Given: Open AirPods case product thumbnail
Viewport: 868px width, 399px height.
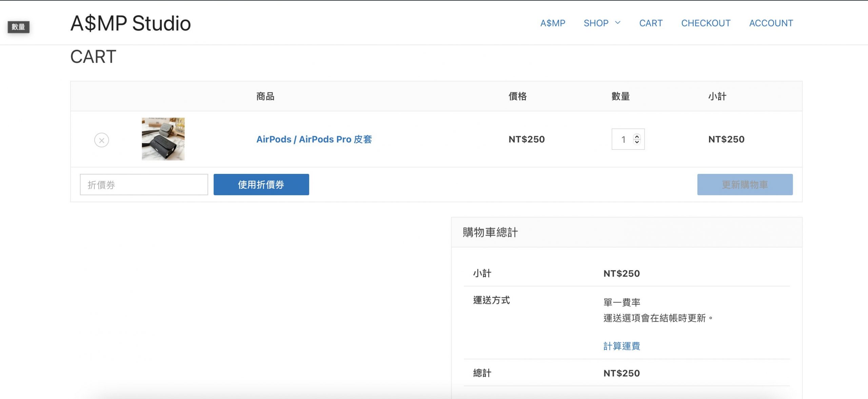Looking at the screenshot, I should click(163, 139).
